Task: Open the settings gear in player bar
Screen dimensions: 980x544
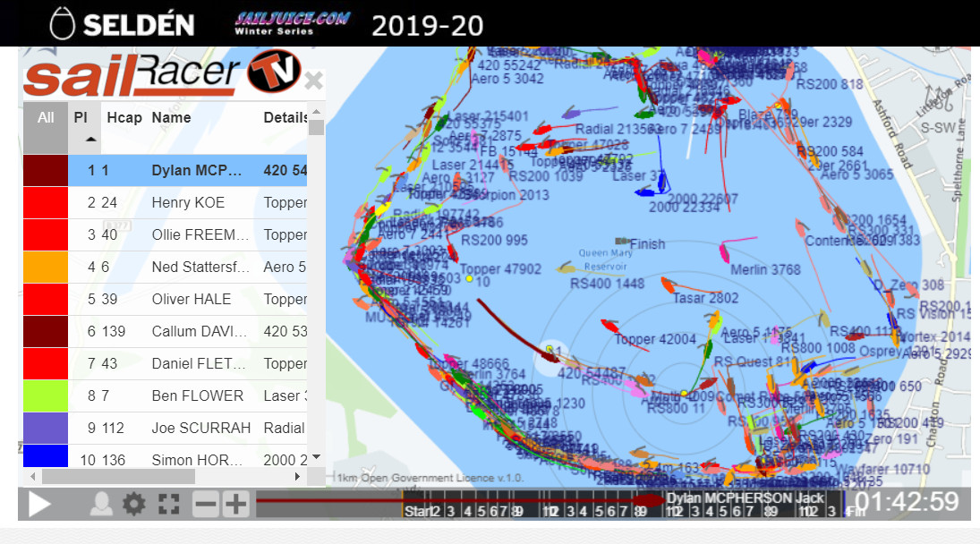Action: tap(133, 504)
